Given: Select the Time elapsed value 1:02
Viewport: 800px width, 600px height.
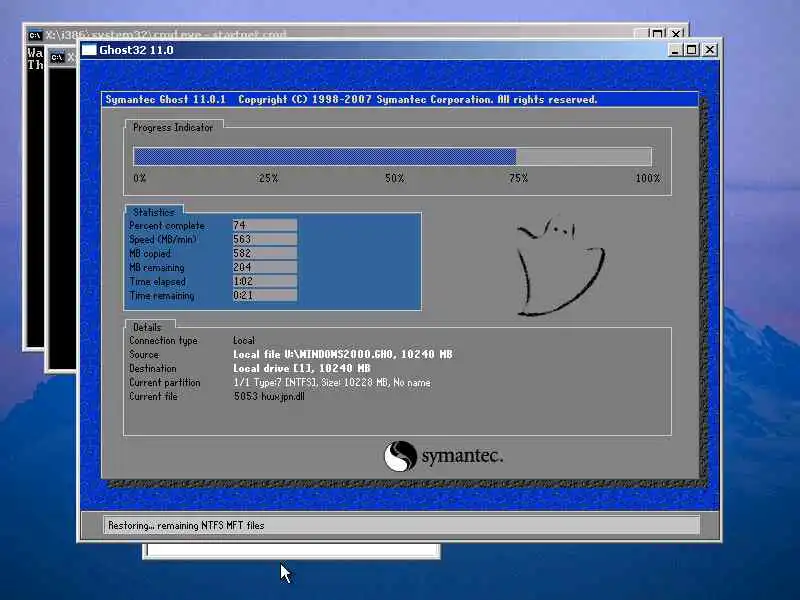Looking at the screenshot, I should pyautogui.click(x=265, y=281).
